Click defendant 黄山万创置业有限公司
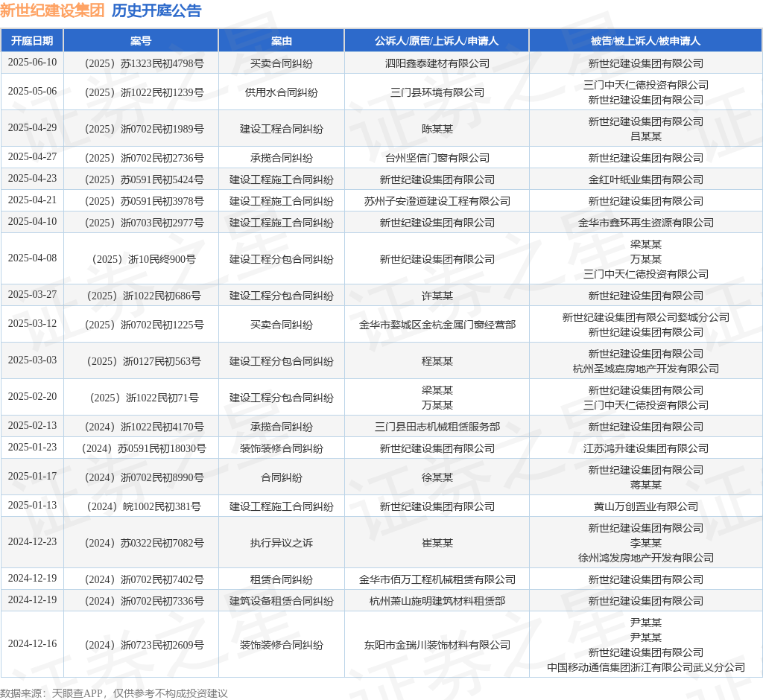Screen dimensions: 763x700 [646, 507]
